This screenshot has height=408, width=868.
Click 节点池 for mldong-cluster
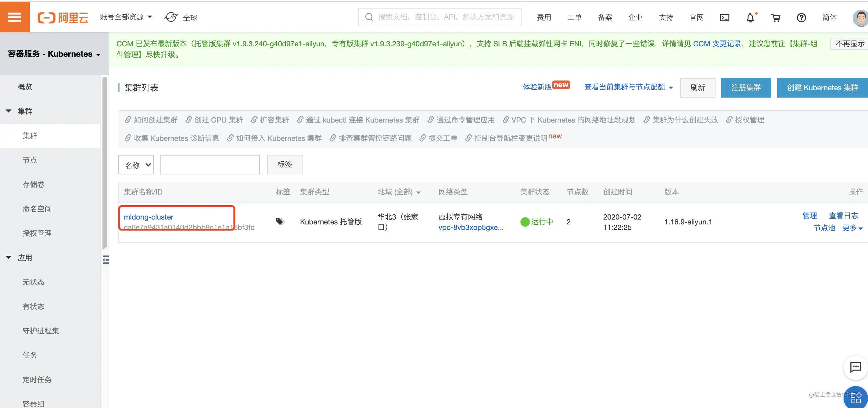point(824,228)
